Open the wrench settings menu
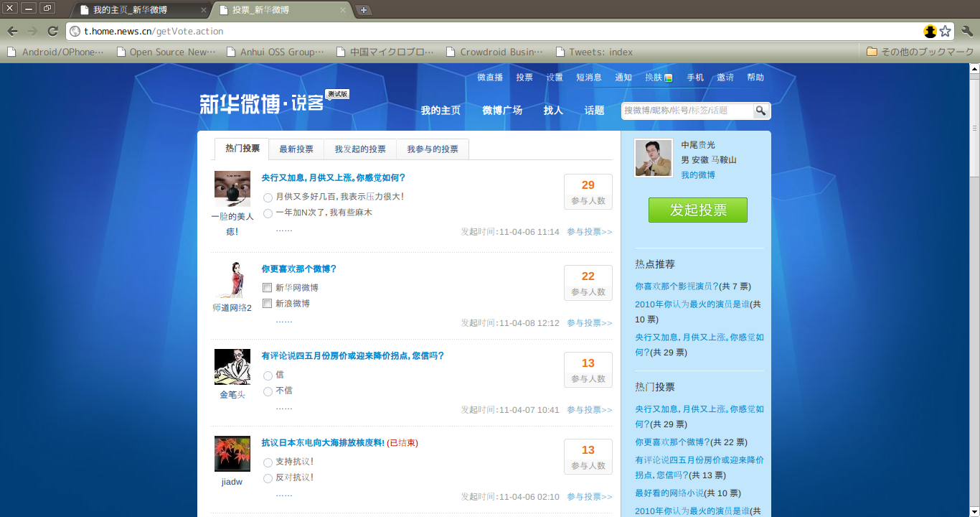 (x=967, y=31)
